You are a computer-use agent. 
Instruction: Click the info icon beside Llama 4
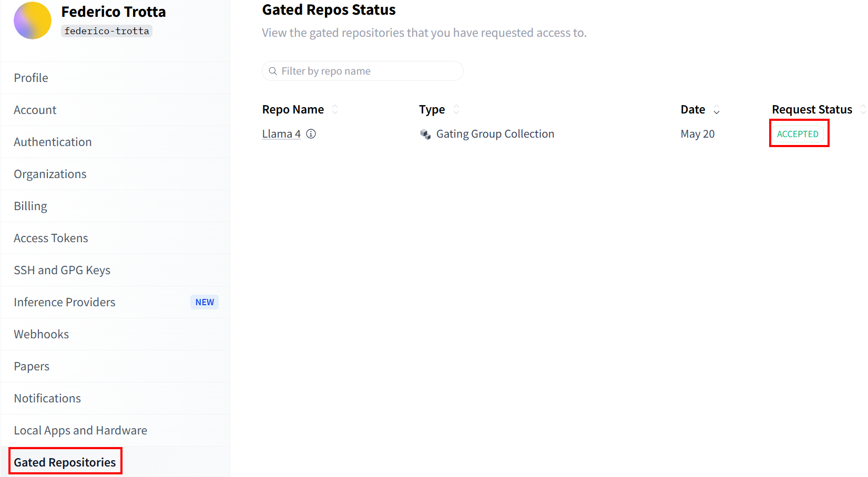[311, 134]
